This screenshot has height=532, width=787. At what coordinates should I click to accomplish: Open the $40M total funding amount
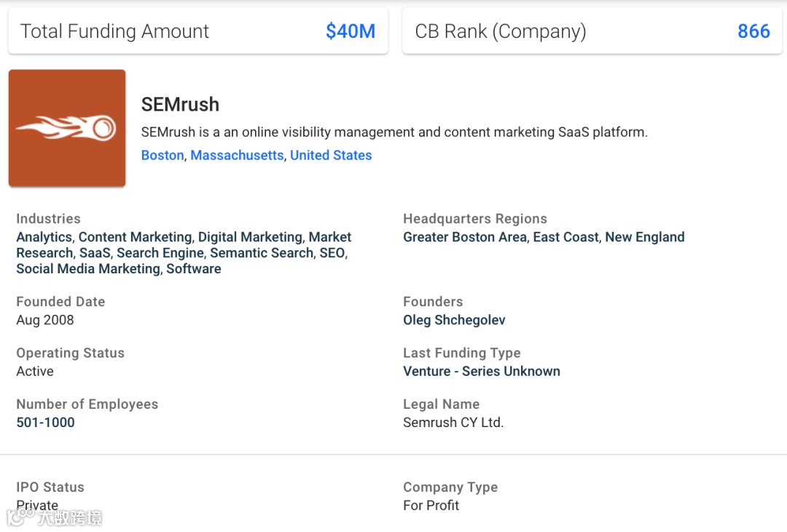[351, 31]
